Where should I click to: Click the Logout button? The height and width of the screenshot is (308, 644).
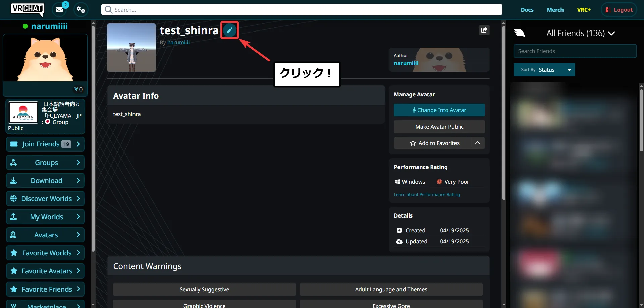(619, 10)
